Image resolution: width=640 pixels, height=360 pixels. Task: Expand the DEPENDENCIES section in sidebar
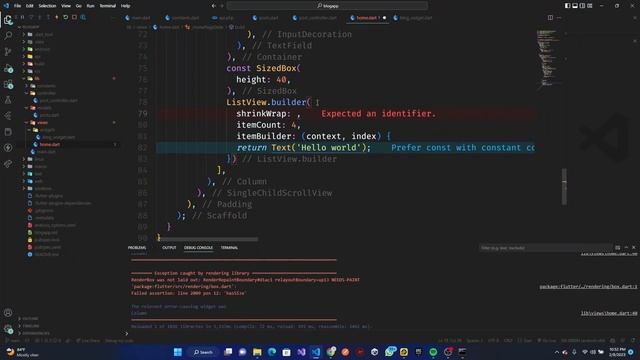(35, 333)
